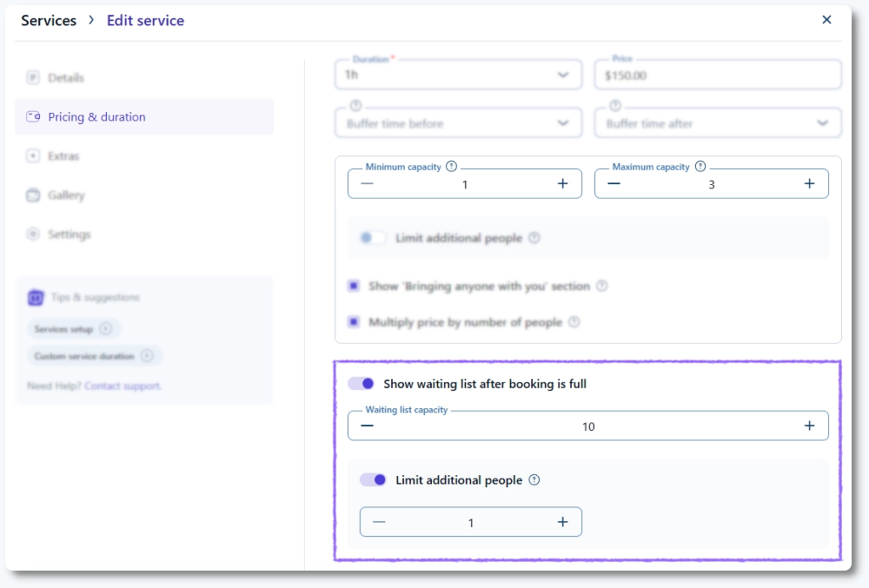Screen dimensions: 869x588
Task: Click help icon next to Maximum capacity
Action: tap(700, 167)
